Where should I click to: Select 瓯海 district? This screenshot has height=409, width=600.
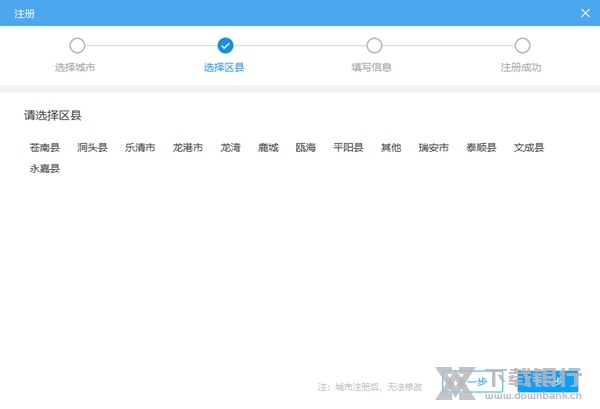click(x=306, y=148)
